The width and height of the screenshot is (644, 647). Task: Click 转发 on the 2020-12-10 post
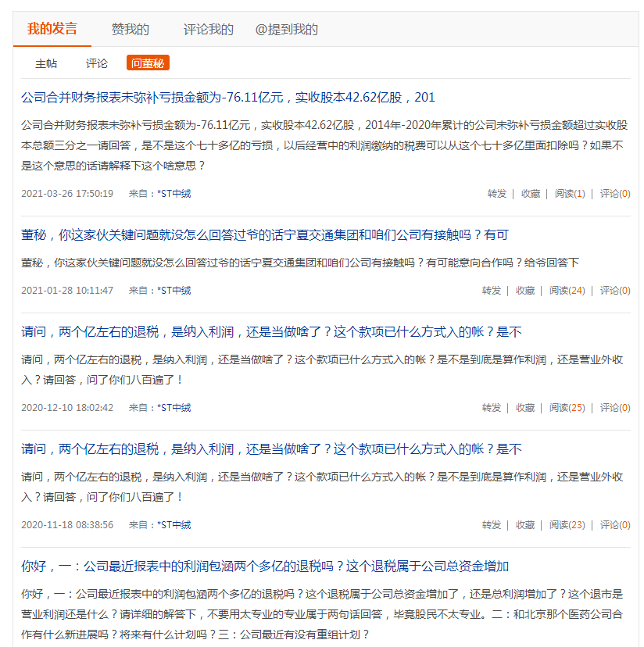(x=492, y=408)
